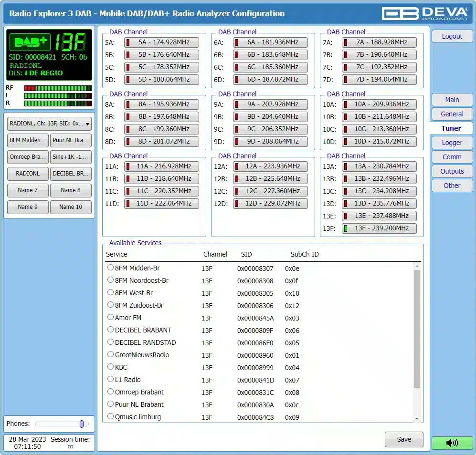Screen dimensions: 476x455
Task: Switch to the Logger tab
Action: (452, 143)
